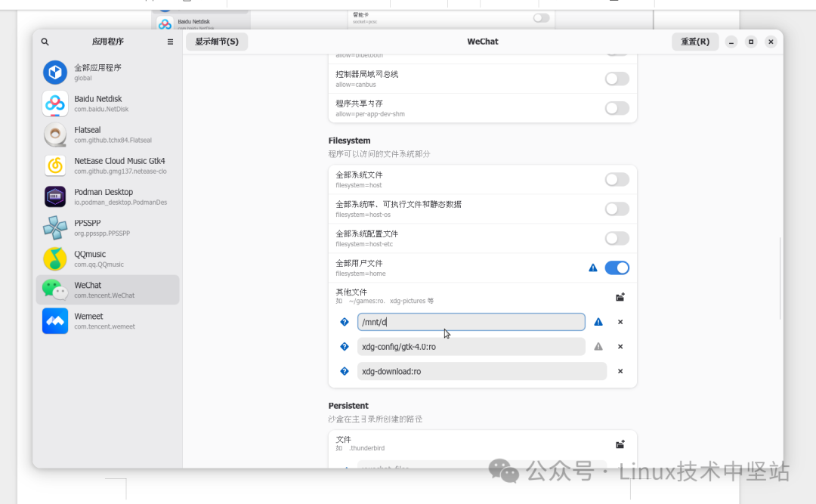Open the hamburger menu next to 应用程序
Screen dimensions: 816x504
tap(169, 42)
